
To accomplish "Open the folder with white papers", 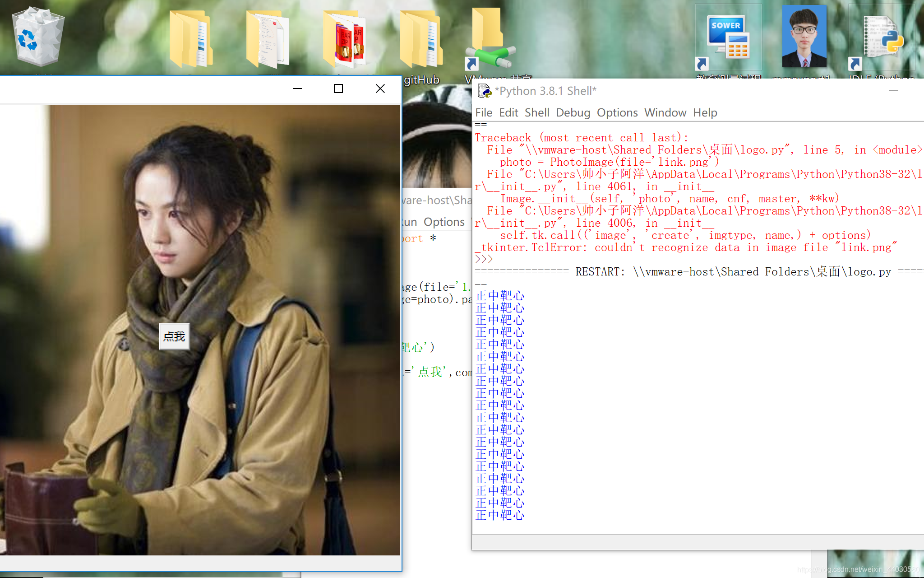I will pos(267,39).
